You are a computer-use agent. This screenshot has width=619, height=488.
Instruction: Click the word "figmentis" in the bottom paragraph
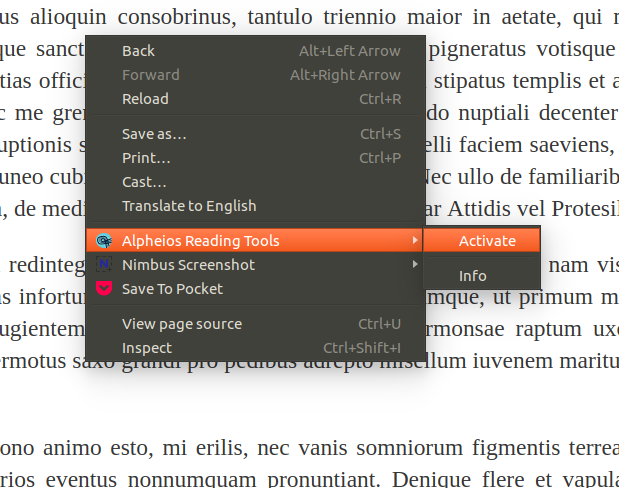click(516, 449)
